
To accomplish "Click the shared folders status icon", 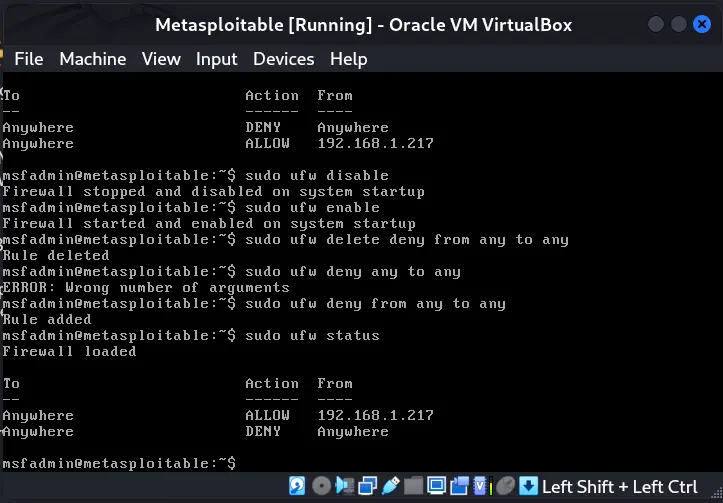I will pos(414,486).
